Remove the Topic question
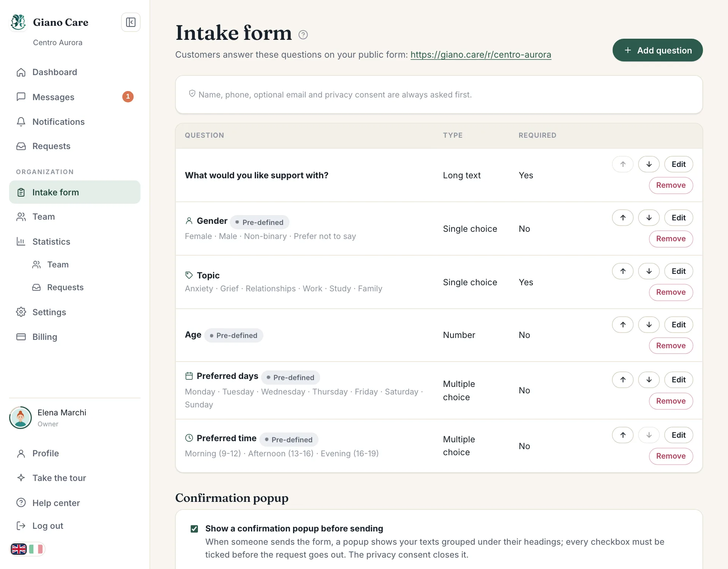Viewport: 728px width, 569px height. click(x=671, y=292)
